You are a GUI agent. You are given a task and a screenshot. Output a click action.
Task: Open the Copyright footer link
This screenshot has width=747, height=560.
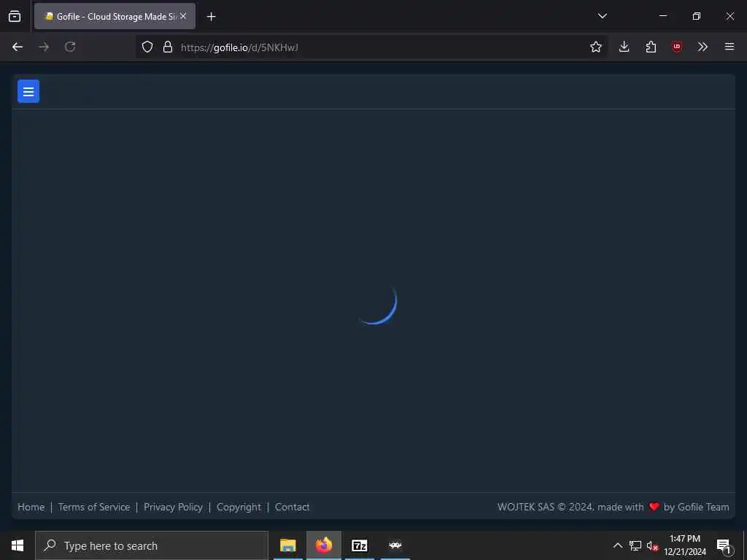pos(239,507)
